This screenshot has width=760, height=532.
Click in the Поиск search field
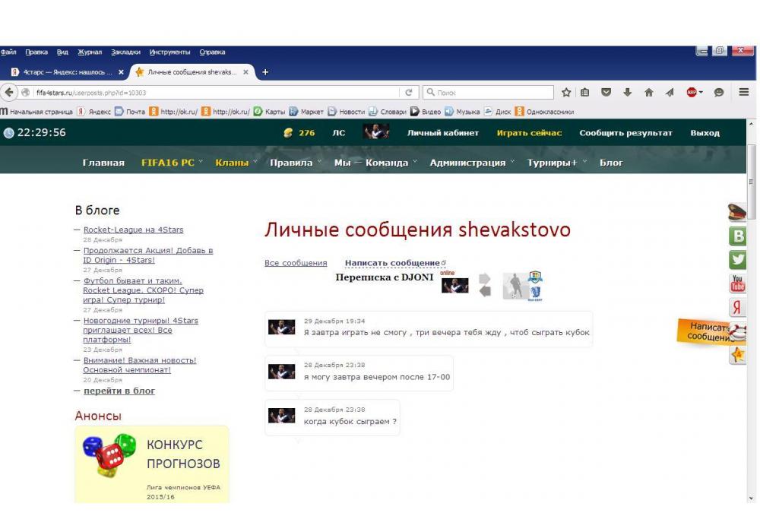pos(486,93)
